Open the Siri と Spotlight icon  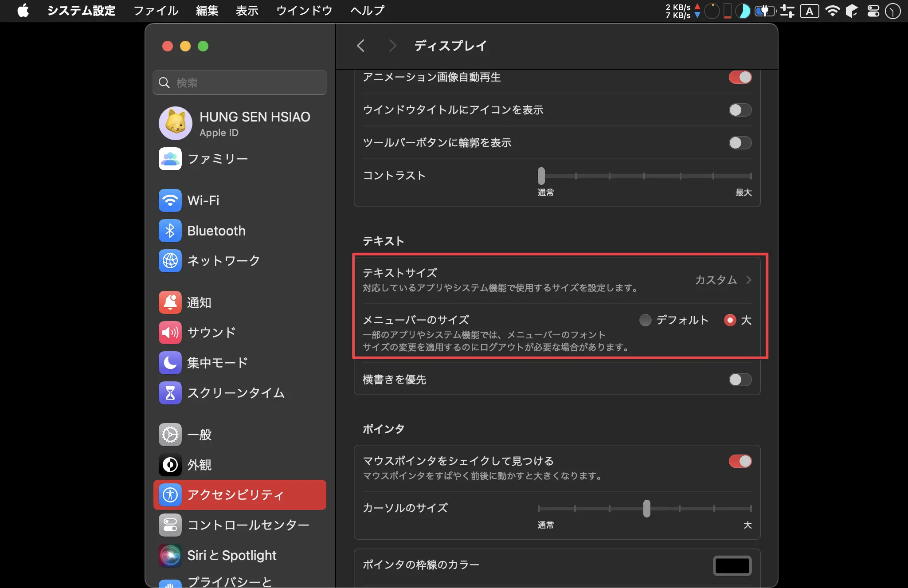pyautogui.click(x=170, y=555)
